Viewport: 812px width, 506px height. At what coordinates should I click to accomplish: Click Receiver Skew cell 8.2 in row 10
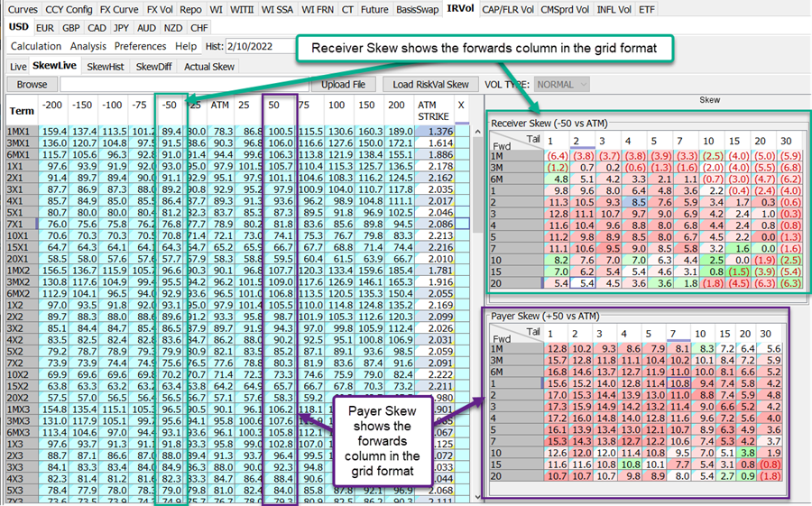click(x=557, y=260)
